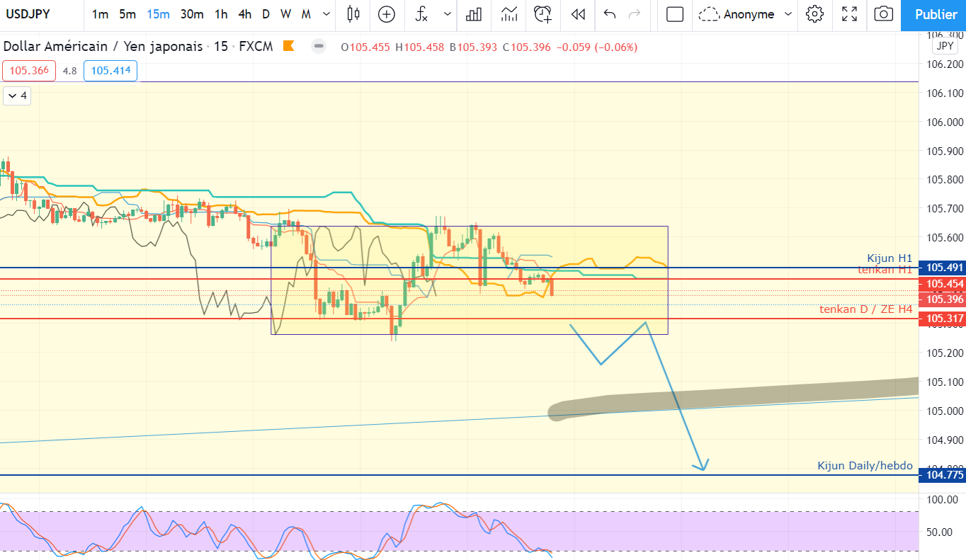Click the 105.454 price axis tag
966x560 pixels.
pyautogui.click(x=943, y=284)
